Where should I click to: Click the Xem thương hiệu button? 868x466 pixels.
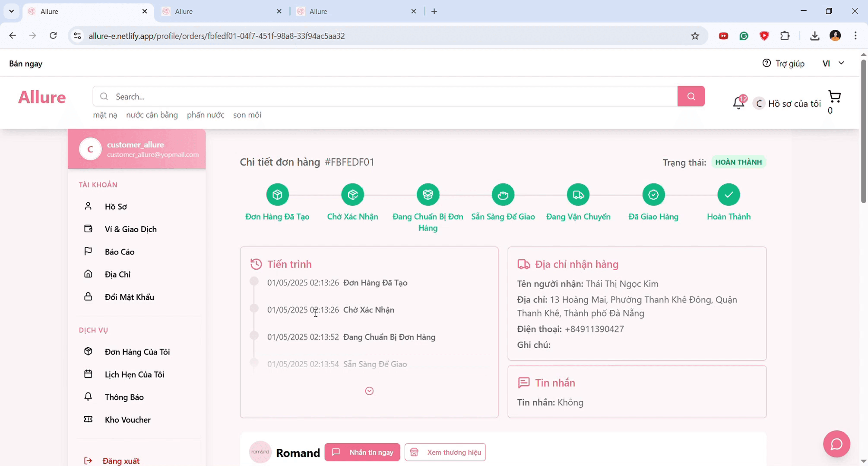click(445, 452)
